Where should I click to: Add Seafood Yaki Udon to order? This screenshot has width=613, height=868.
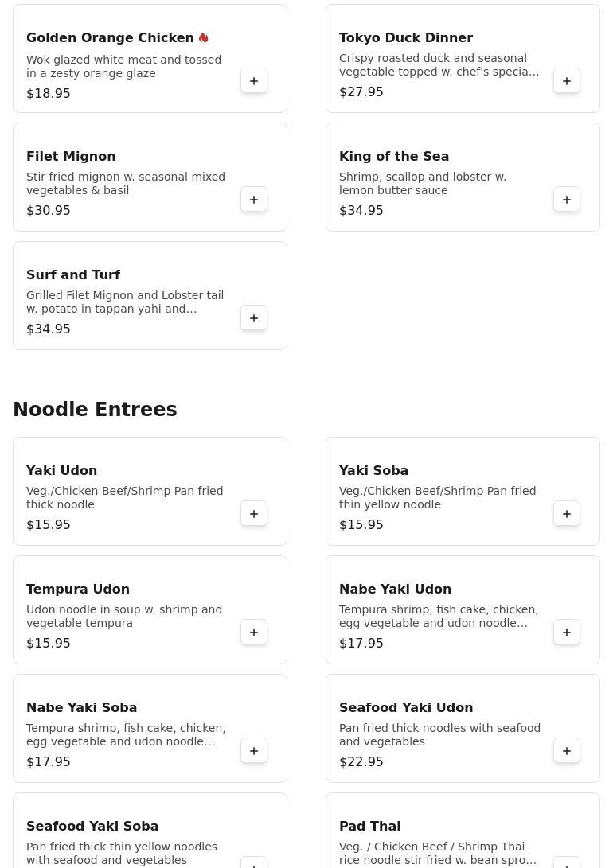point(567,751)
